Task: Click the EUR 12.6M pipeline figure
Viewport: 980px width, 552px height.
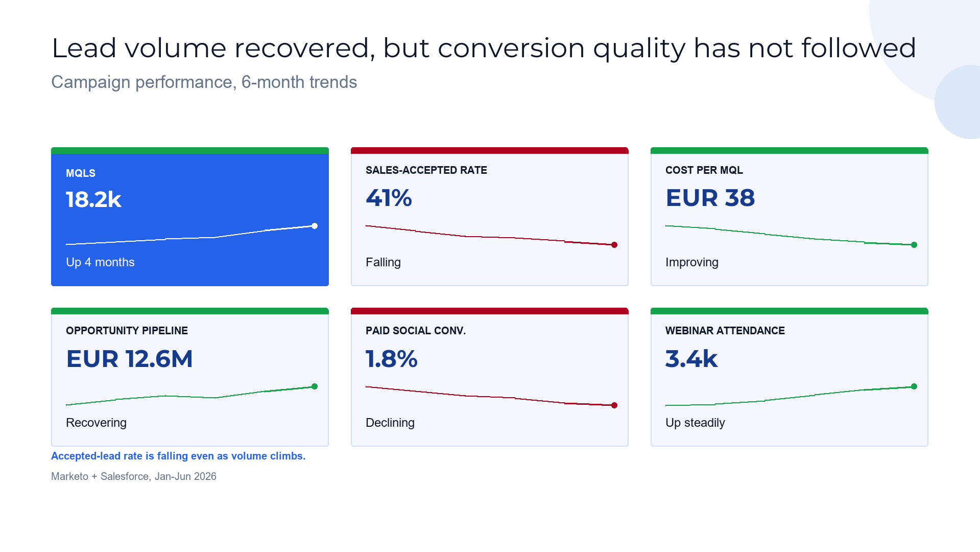Action: coord(129,358)
